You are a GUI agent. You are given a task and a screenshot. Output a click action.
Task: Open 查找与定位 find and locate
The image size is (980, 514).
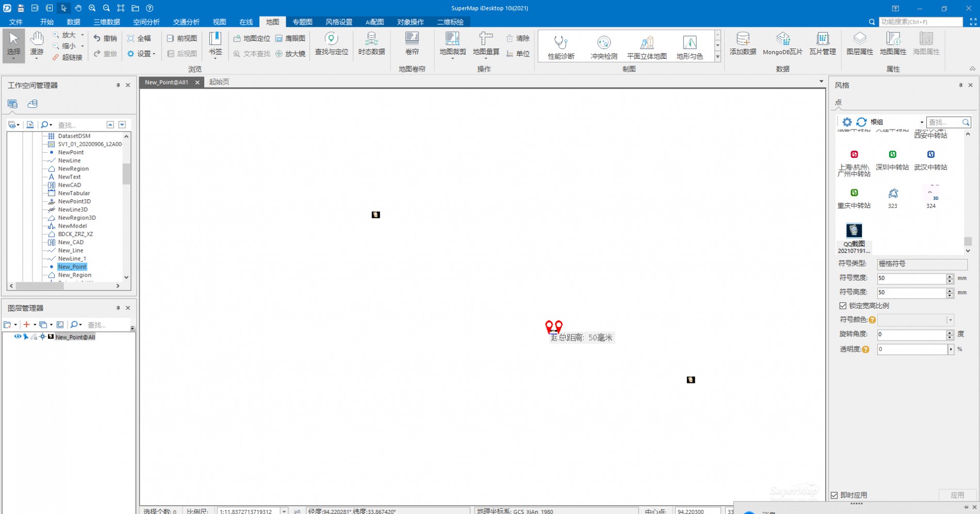[x=332, y=43]
